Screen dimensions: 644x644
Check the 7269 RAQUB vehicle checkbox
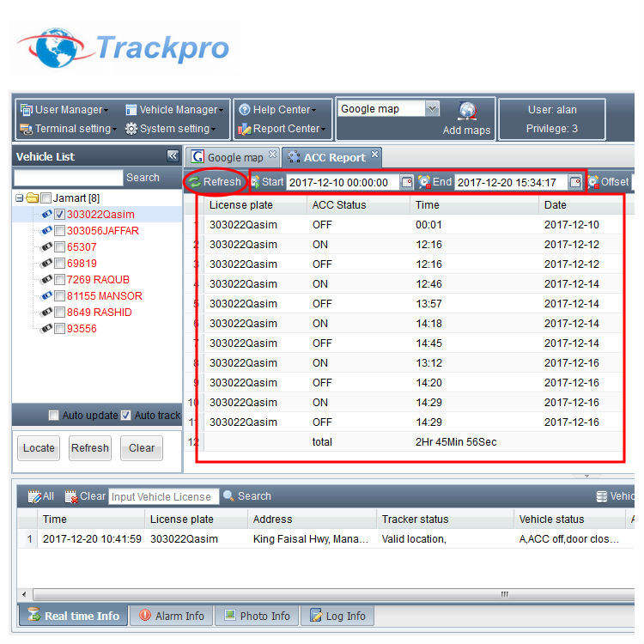click(59, 280)
